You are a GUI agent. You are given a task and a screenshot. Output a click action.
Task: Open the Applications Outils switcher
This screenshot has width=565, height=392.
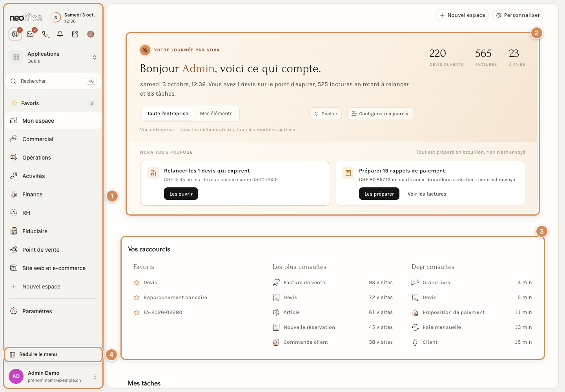tap(53, 57)
